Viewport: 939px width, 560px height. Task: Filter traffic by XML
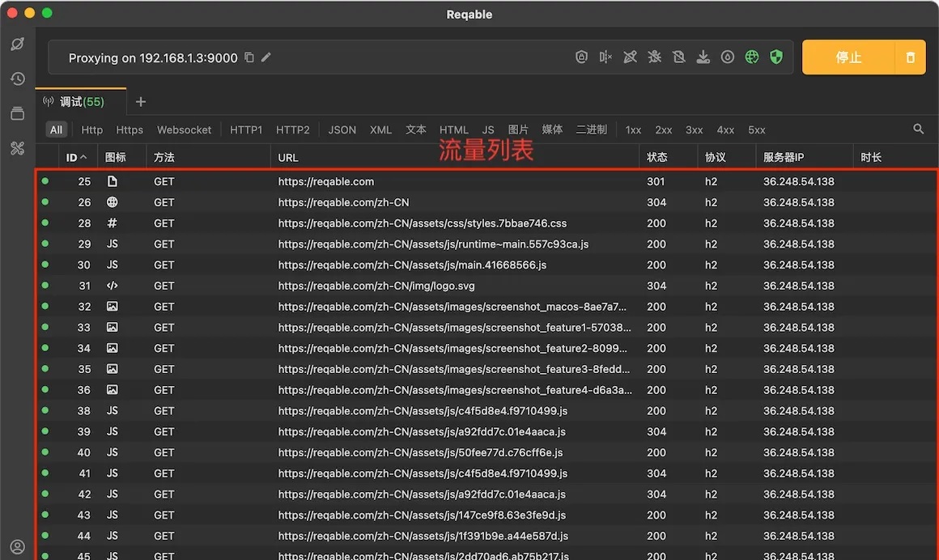point(380,129)
